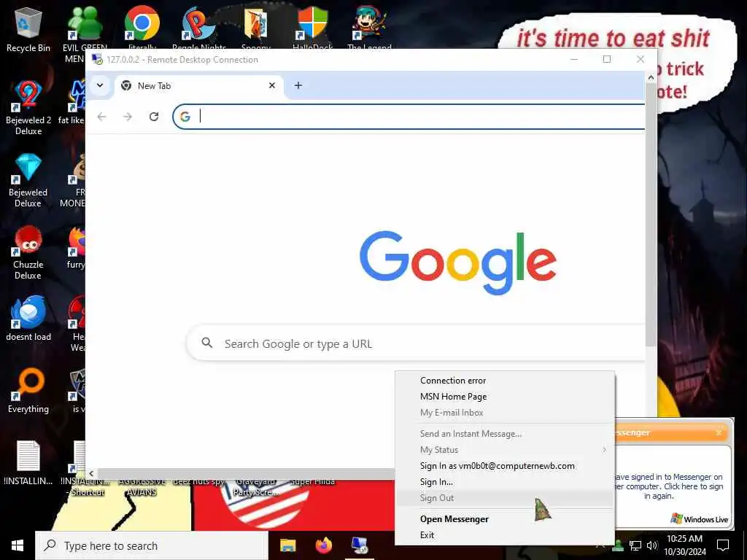
Task: Open File Explorer from taskbar
Action: (287, 545)
